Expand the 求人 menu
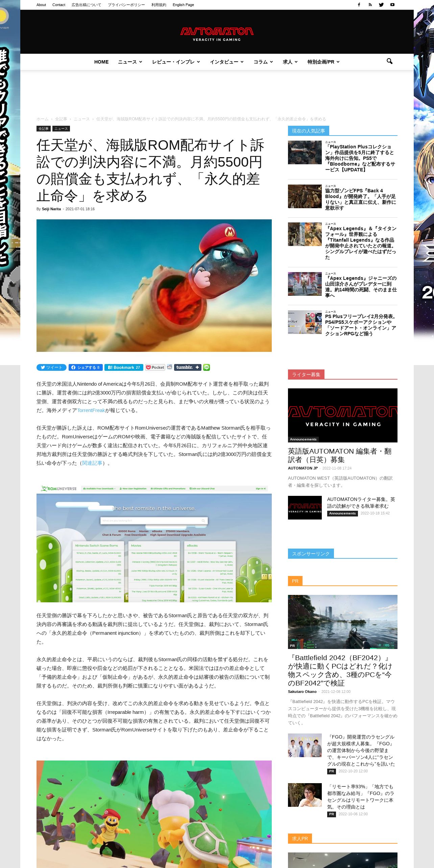This screenshot has width=434, height=868. coord(290,62)
